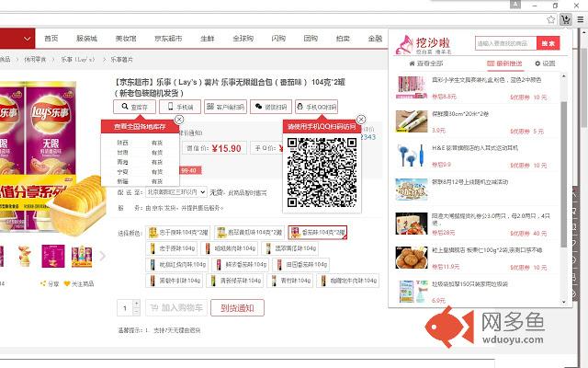Click the 乐事薯片 breadcrumb link
This screenshot has height=368, width=588.
121,60
